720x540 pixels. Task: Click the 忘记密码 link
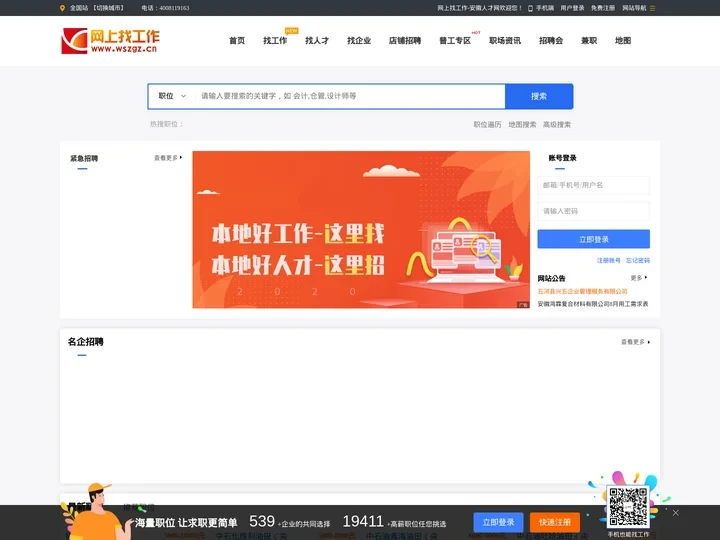[x=638, y=260]
